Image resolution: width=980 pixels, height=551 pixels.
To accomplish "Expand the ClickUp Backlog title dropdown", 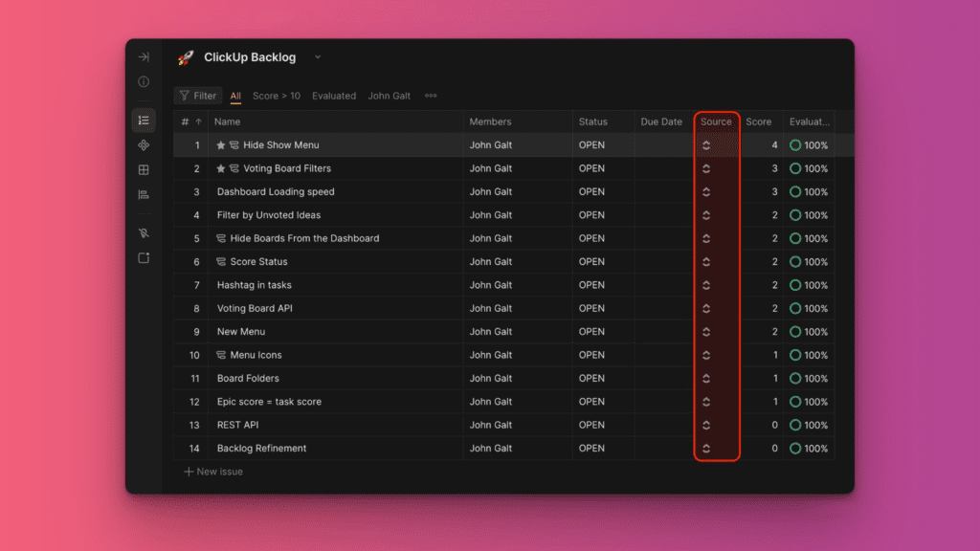I will [x=318, y=57].
